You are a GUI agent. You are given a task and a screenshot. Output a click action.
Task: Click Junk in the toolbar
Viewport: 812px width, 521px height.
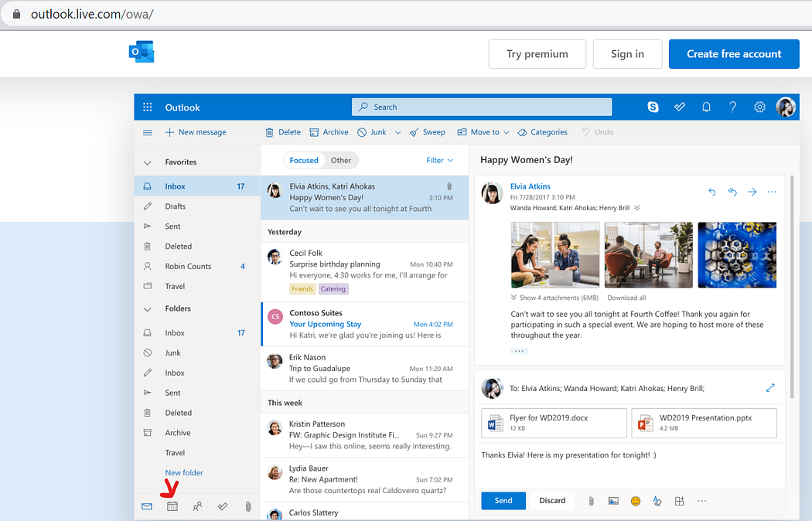point(372,132)
